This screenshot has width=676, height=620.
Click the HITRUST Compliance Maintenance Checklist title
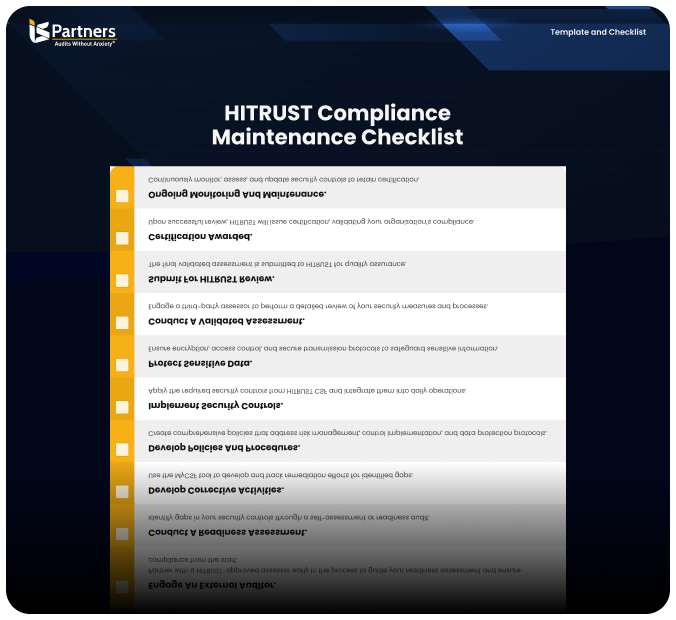coord(337,125)
